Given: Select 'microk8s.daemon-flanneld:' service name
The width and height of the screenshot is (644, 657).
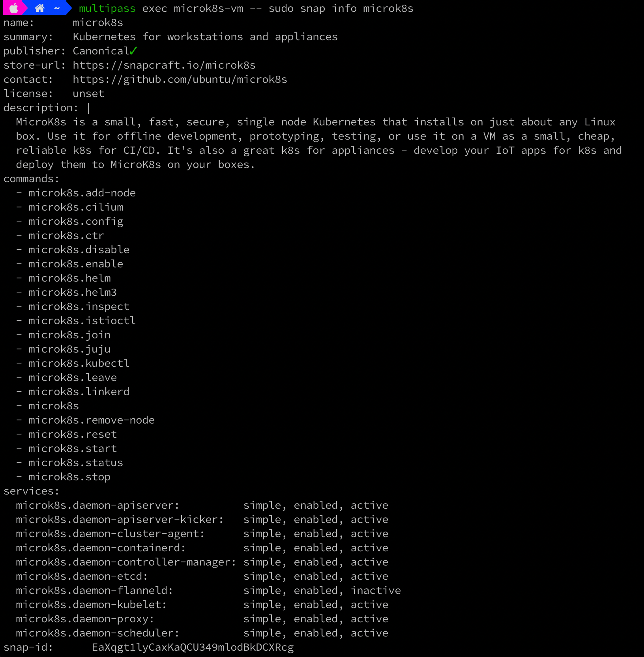Looking at the screenshot, I should point(95,590).
